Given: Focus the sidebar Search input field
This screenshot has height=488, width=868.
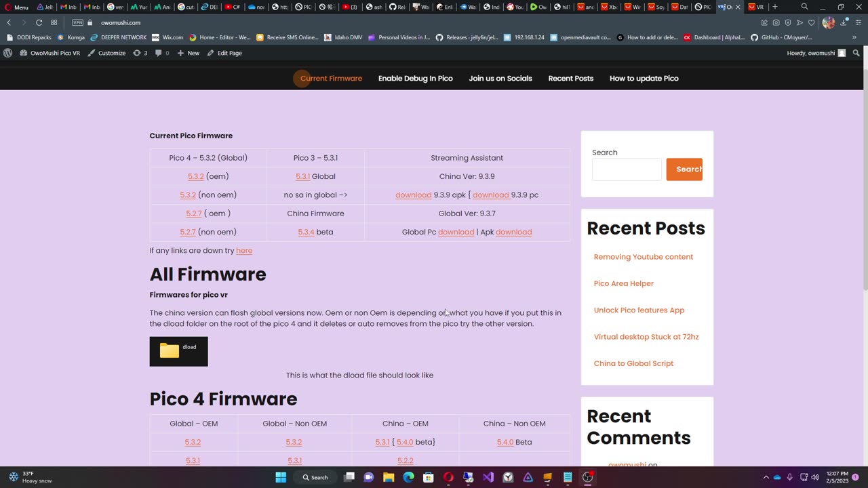Looking at the screenshot, I should (x=627, y=169).
